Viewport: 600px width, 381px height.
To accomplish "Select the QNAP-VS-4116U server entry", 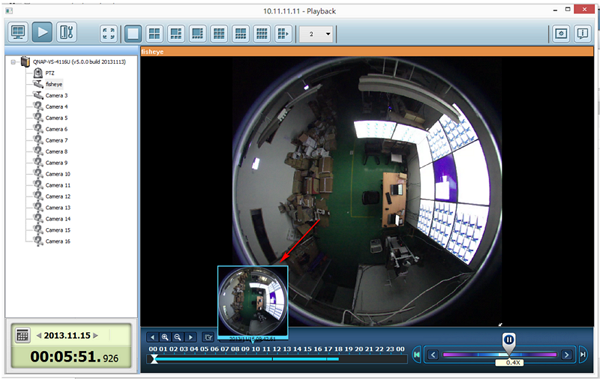I will point(79,62).
